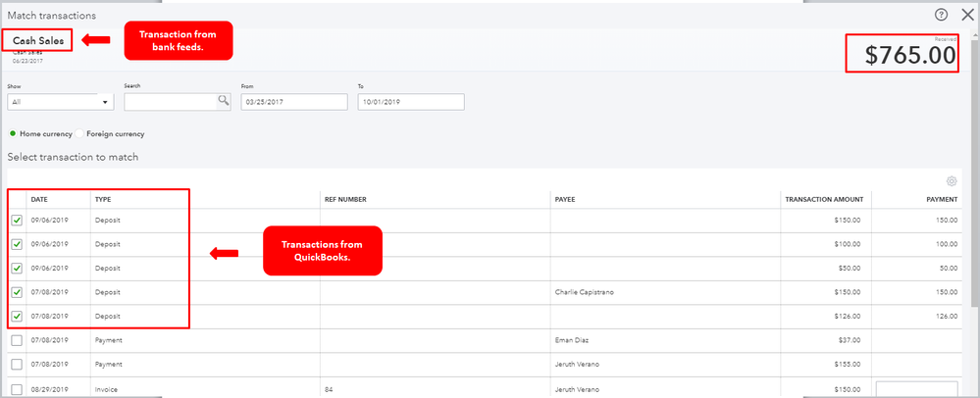The width and height of the screenshot is (980, 398).
Task: Edit the To date field 10/01/2019
Action: 411,102
